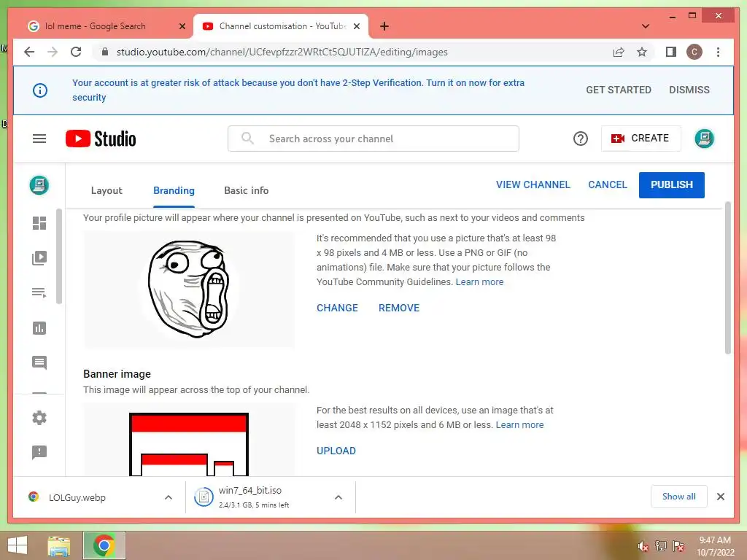Open the Send feedback sidebar icon
Screen dimensions: 747x560
click(39, 452)
